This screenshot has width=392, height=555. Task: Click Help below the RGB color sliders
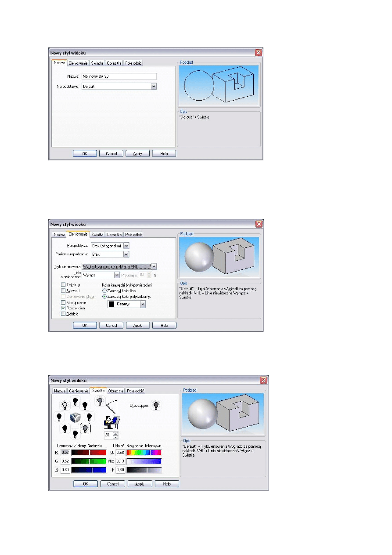click(x=166, y=484)
